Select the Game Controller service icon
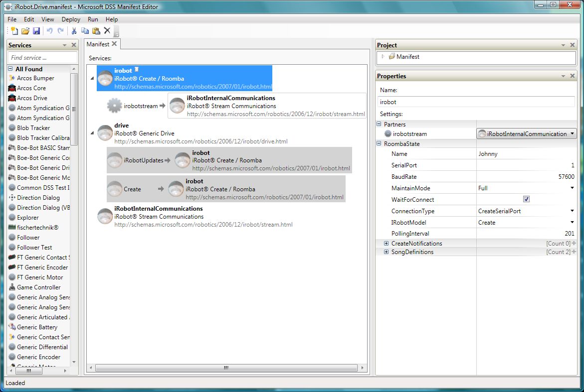 [12, 287]
